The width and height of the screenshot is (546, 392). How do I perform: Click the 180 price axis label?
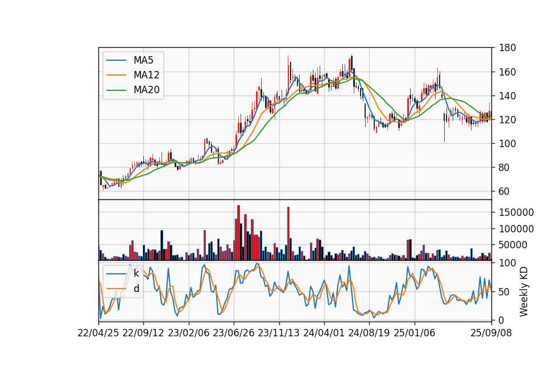507,48
